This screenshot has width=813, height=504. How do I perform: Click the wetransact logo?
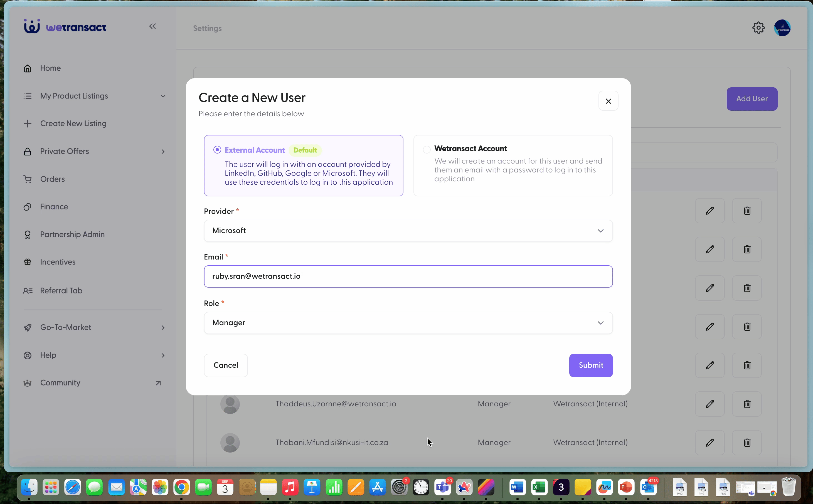(65, 26)
